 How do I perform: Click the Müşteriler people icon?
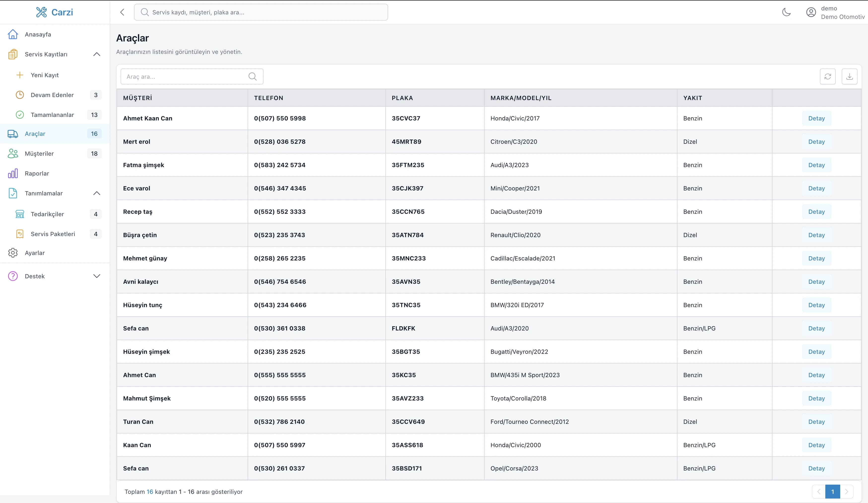click(x=13, y=153)
